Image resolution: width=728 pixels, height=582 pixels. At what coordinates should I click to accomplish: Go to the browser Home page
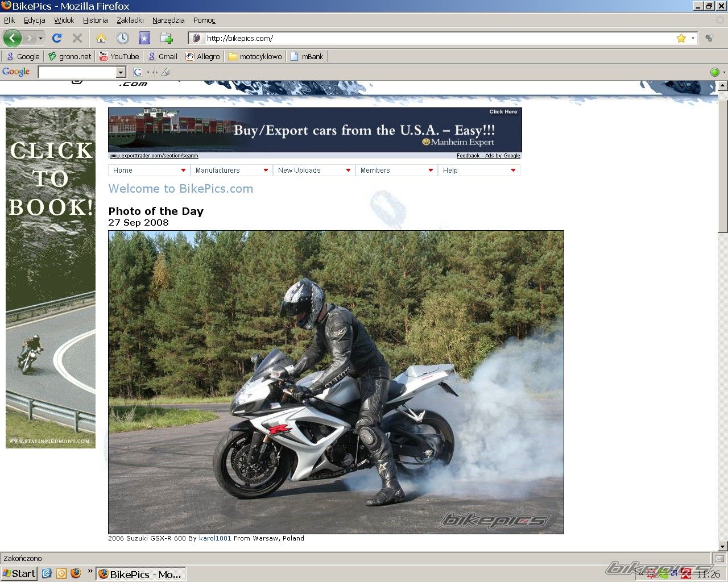click(101, 38)
